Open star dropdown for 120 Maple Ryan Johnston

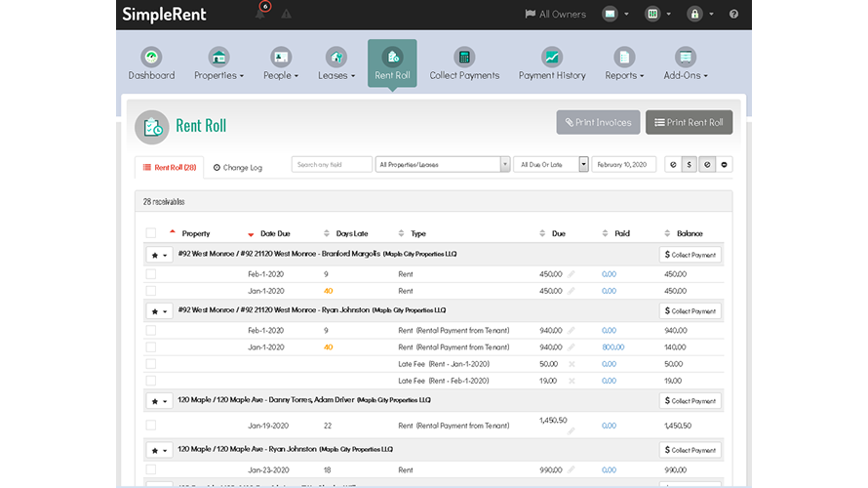pyautogui.click(x=159, y=450)
